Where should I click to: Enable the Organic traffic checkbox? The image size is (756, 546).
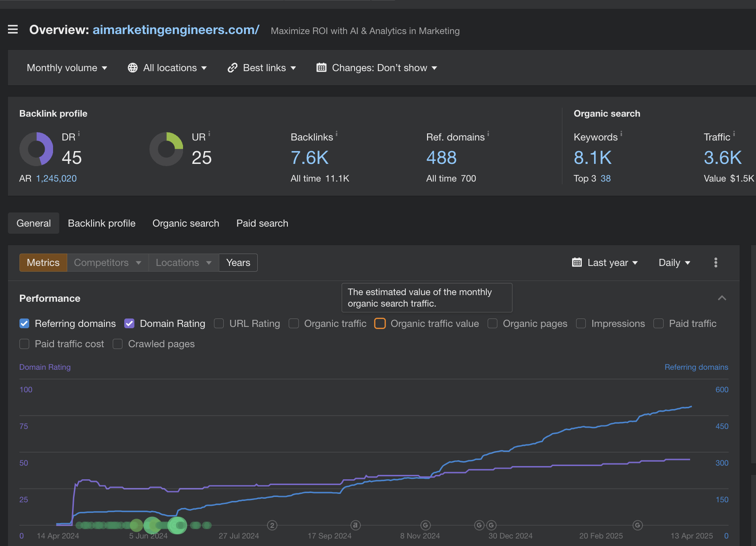click(x=294, y=323)
